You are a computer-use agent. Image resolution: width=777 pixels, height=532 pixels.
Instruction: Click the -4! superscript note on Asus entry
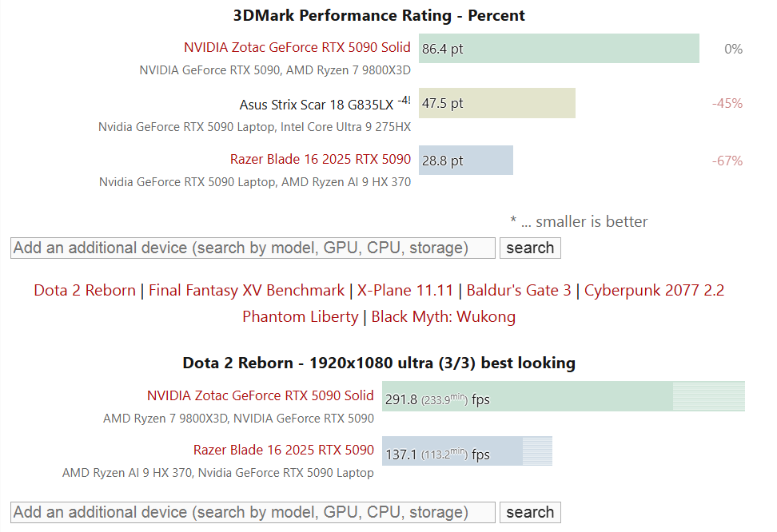click(x=404, y=101)
